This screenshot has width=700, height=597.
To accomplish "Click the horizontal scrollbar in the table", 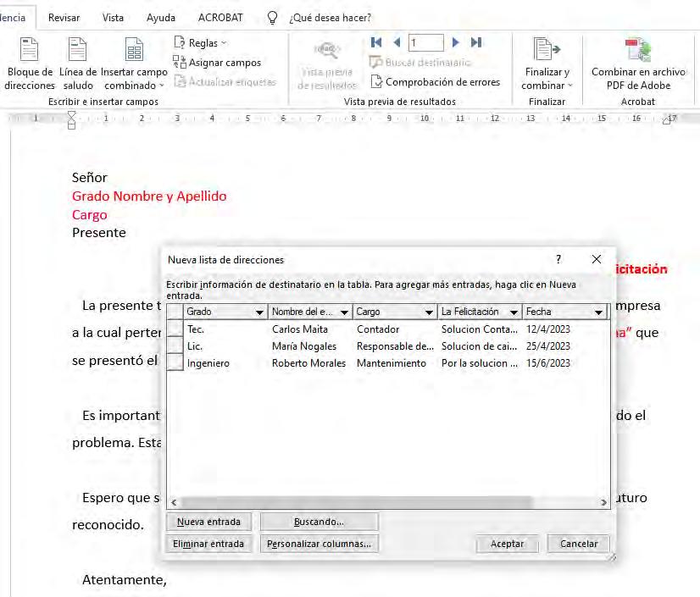I will [x=356, y=503].
